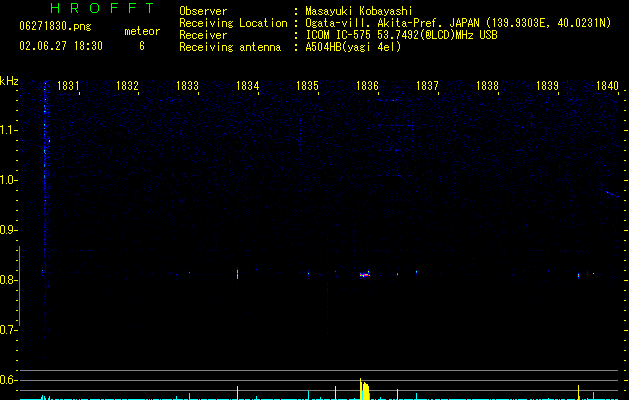Click the small echo dot after 1839

pyautogui.click(x=578, y=275)
